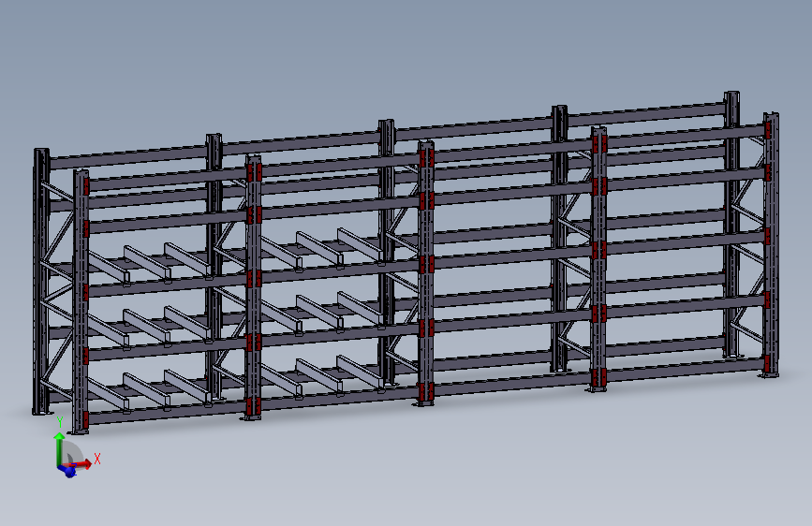Click the blue Z axis of the orientation triad
Screen dimensions: 812x526
click(67, 470)
